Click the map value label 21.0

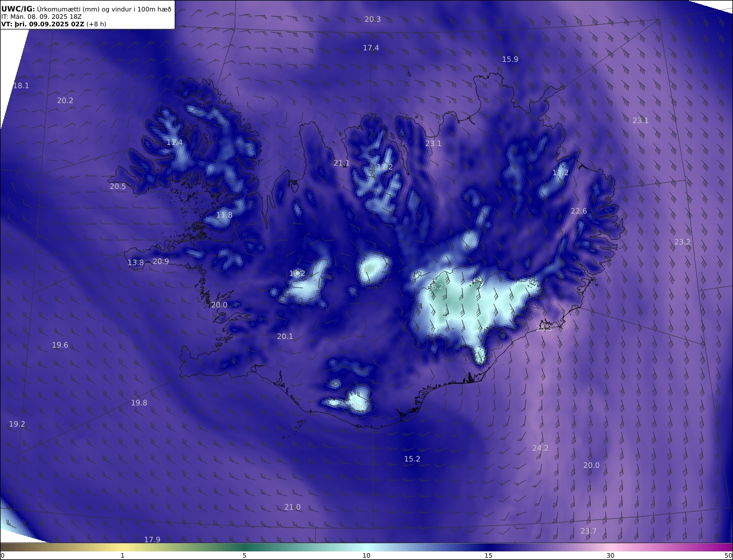292,507
